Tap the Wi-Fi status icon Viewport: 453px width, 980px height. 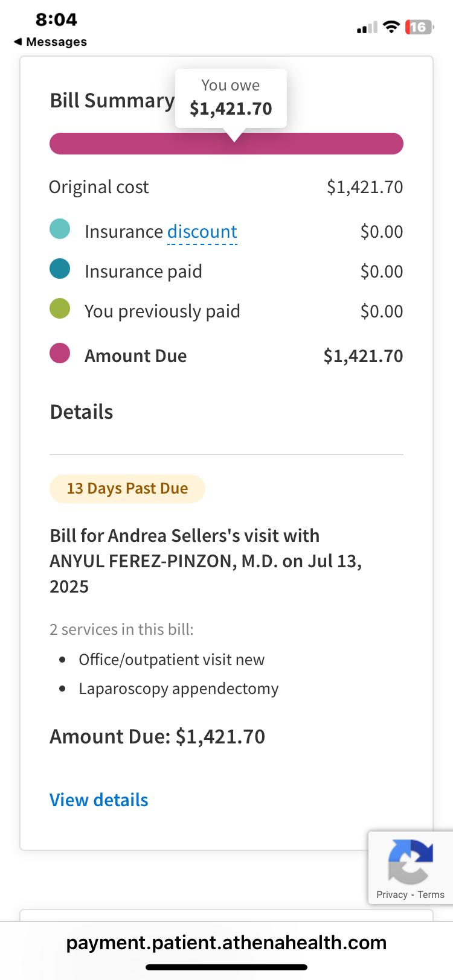point(392,27)
